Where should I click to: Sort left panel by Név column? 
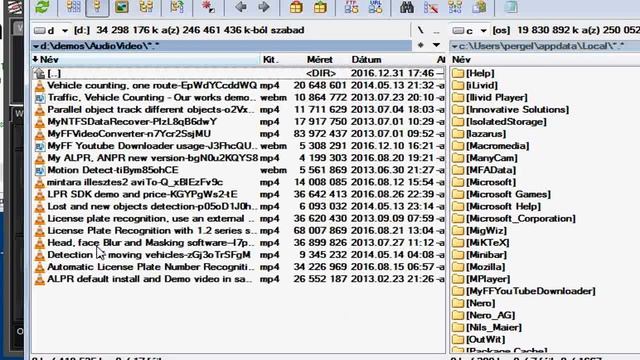pyautogui.click(x=145, y=60)
